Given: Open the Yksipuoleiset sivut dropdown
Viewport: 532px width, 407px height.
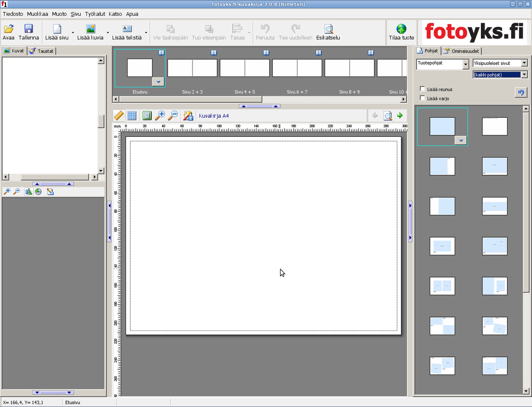Looking at the screenshot, I should (524, 63).
